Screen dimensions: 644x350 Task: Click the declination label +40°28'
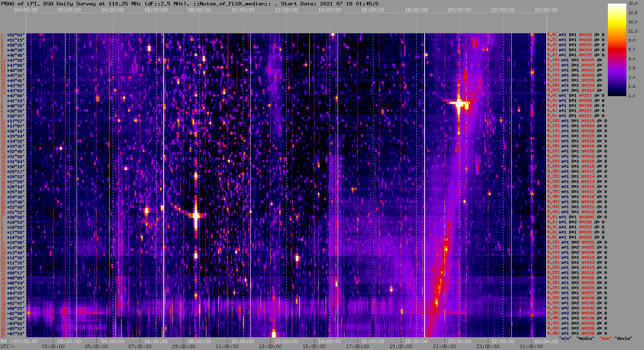click(x=16, y=106)
